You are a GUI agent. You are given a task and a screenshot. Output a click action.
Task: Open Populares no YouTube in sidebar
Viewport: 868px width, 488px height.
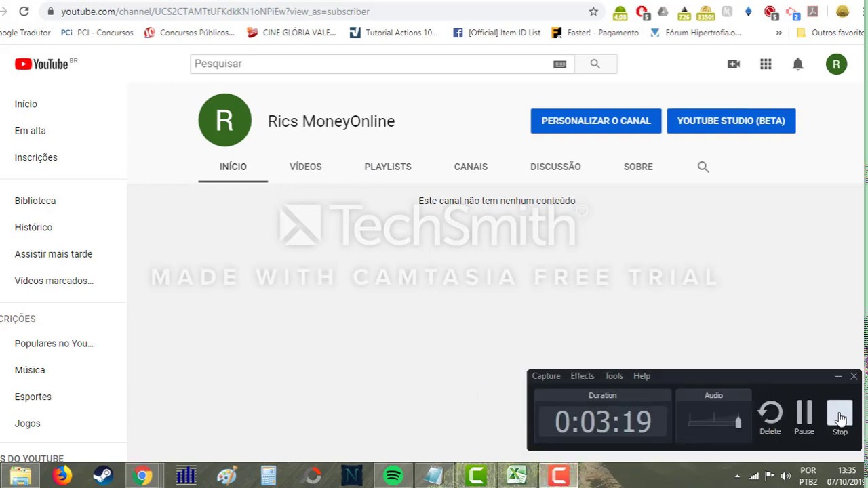(54, 344)
